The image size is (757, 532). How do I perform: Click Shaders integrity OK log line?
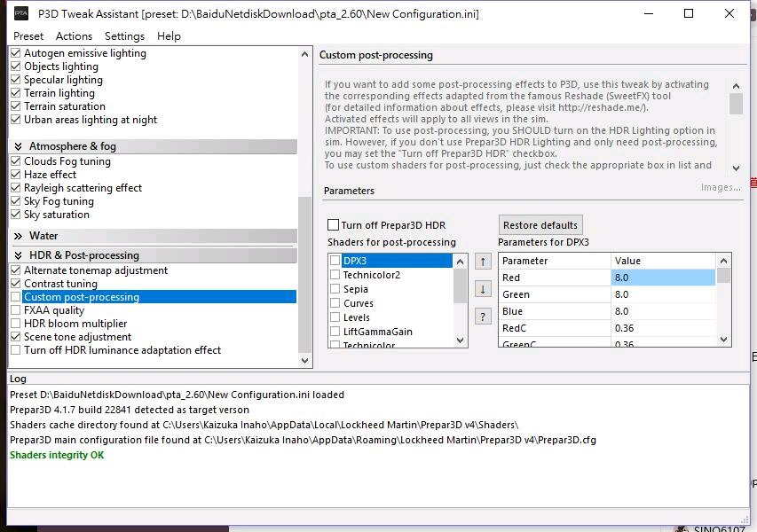pyautogui.click(x=57, y=455)
